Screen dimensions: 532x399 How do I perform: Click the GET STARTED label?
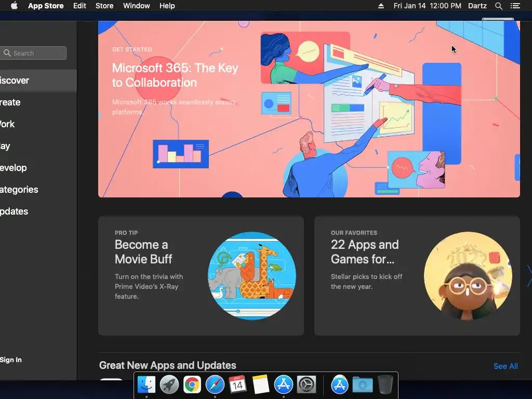[x=132, y=49]
